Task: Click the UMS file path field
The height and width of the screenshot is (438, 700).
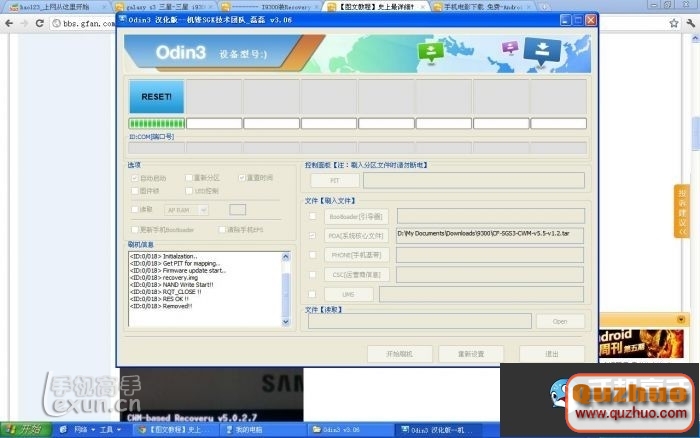Action: 481,294
